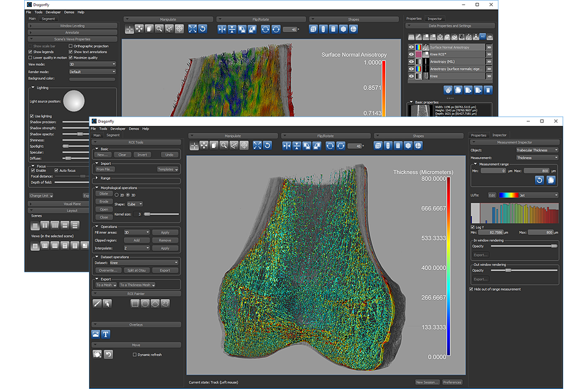The width and height of the screenshot is (588, 389).
Task: Select the pan/move tool in front window
Action: click(204, 146)
